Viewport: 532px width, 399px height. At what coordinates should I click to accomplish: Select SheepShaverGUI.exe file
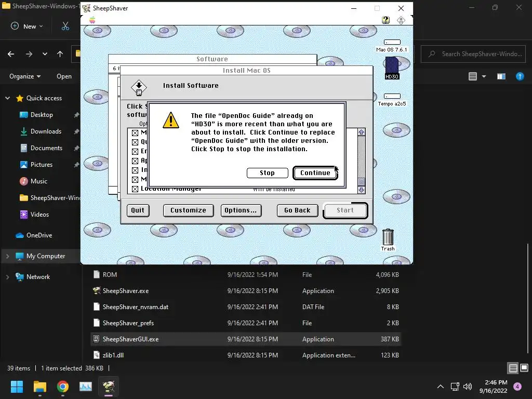246,339
